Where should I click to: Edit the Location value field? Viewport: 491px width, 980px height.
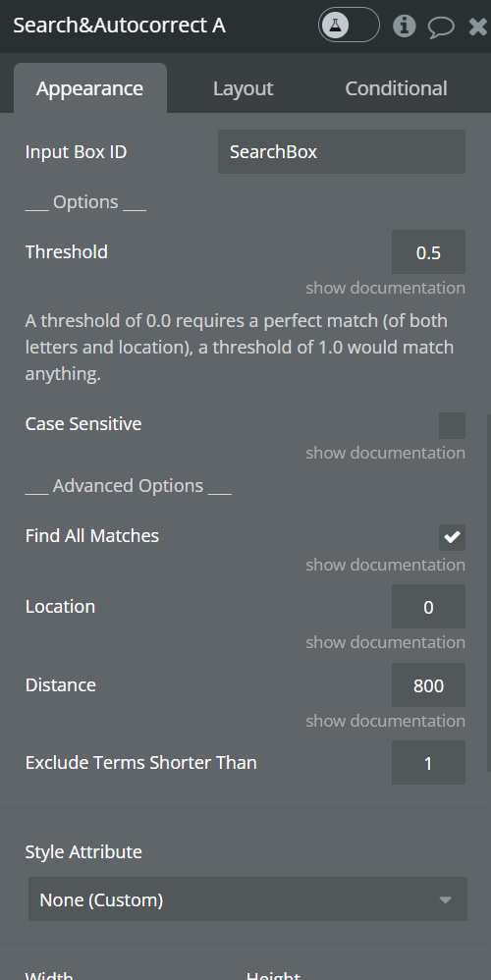(x=428, y=606)
